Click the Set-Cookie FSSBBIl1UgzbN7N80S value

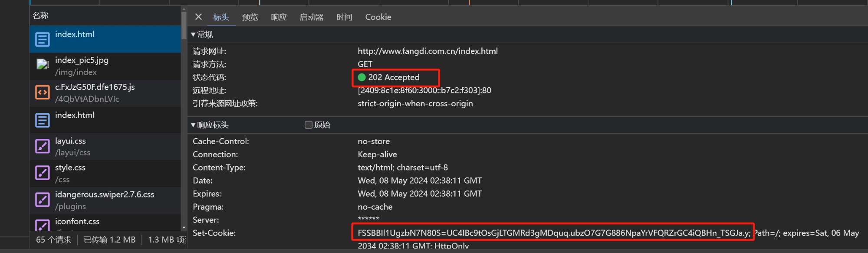[554, 233]
